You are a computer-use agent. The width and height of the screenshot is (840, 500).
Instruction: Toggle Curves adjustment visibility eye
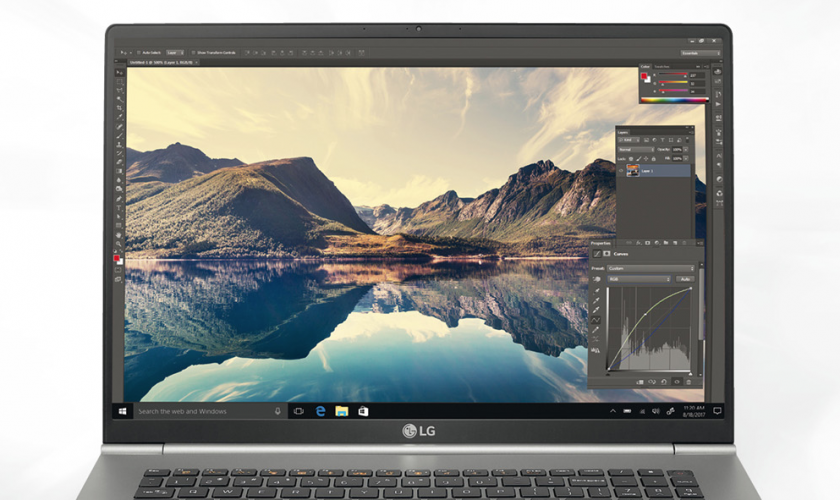pos(677,382)
